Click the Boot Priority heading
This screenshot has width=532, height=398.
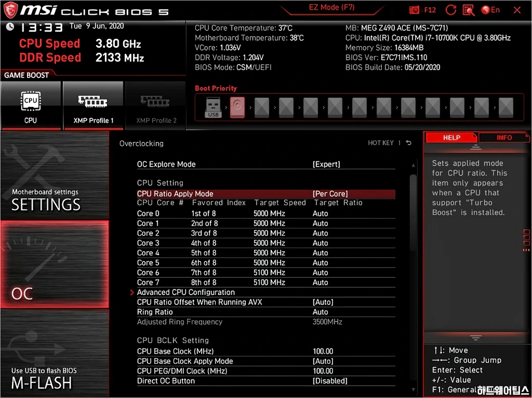click(x=216, y=88)
